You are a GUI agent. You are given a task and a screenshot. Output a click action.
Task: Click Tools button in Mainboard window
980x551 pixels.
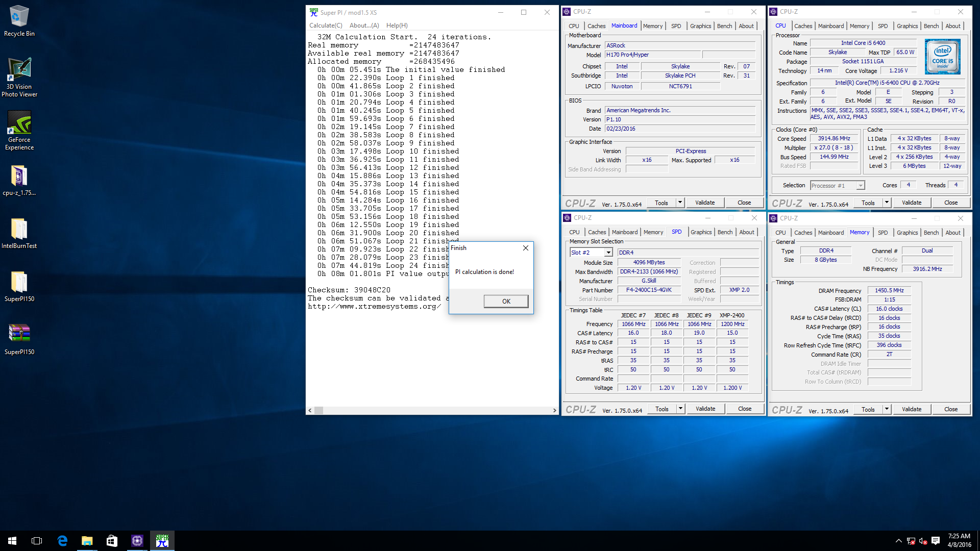click(x=661, y=203)
